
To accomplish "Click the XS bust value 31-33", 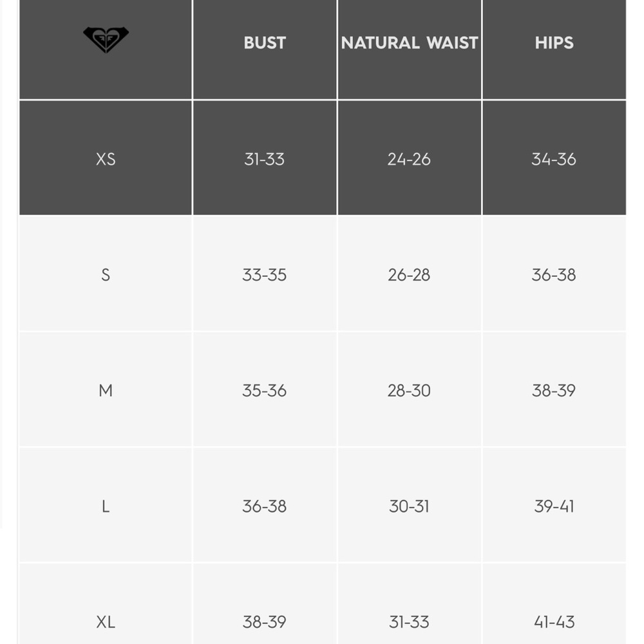I will 265,159.
